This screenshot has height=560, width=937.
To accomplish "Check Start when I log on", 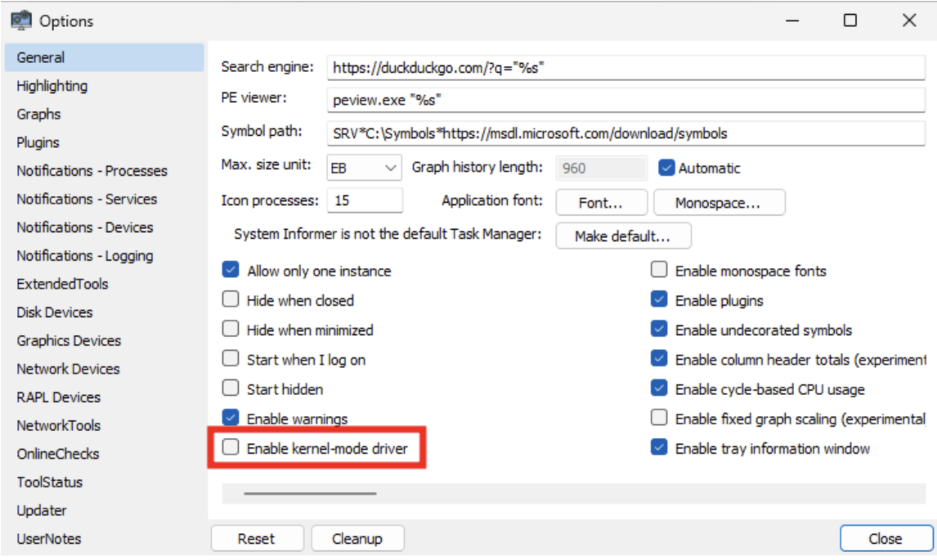I will [231, 360].
